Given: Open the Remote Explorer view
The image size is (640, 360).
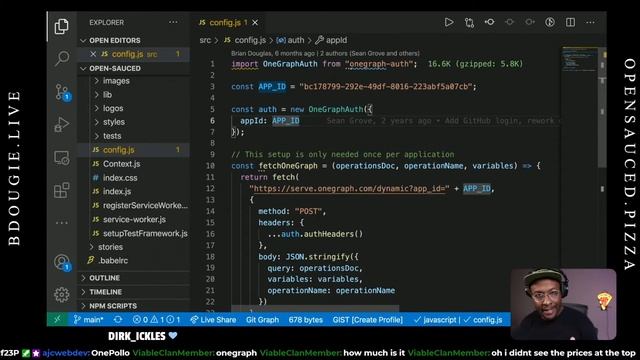Looking at the screenshot, I should [x=62, y=157].
